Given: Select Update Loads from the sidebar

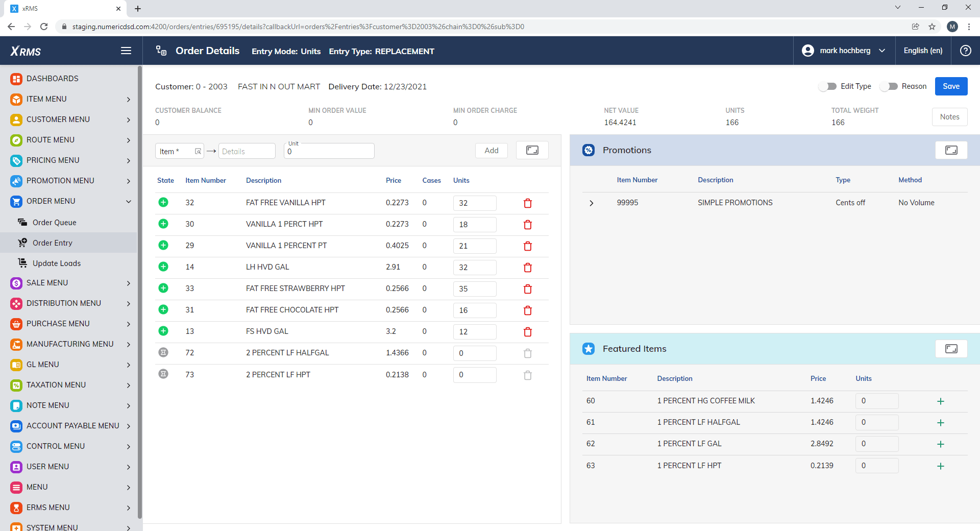Looking at the screenshot, I should click(x=57, y=263).
